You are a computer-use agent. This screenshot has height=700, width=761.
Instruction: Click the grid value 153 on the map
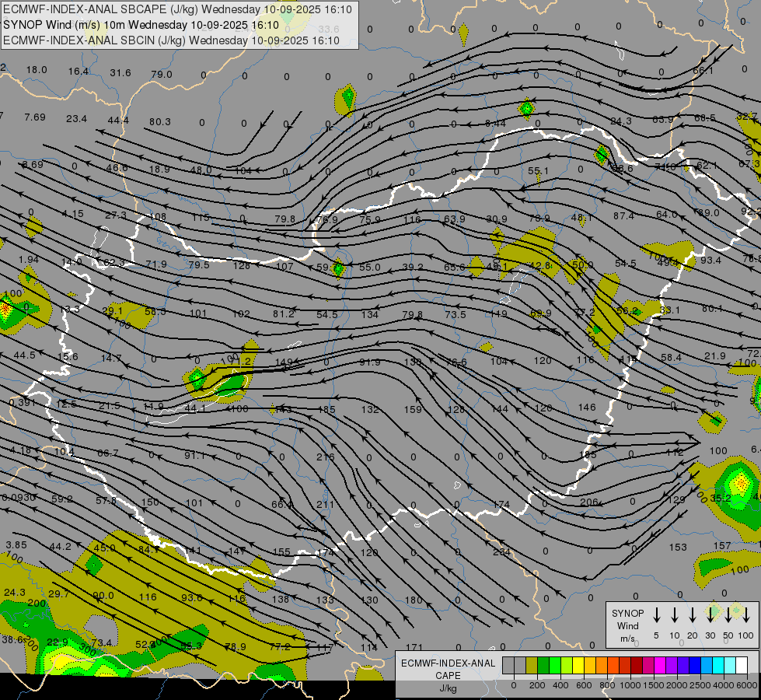678,548
